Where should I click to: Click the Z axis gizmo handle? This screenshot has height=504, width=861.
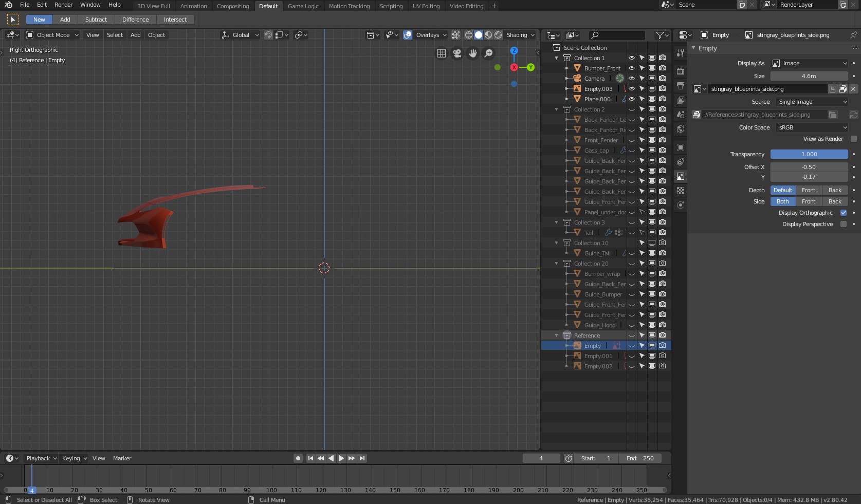point(514,51)
